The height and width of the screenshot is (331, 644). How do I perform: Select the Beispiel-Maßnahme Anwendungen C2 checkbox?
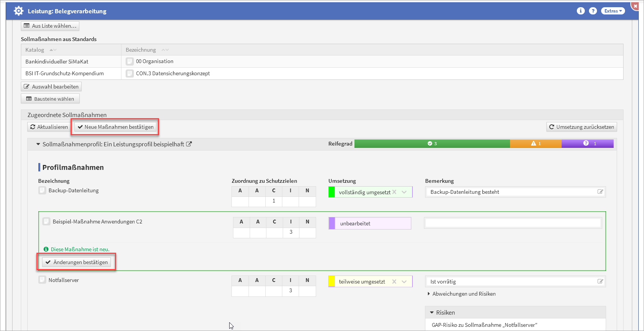46,222
